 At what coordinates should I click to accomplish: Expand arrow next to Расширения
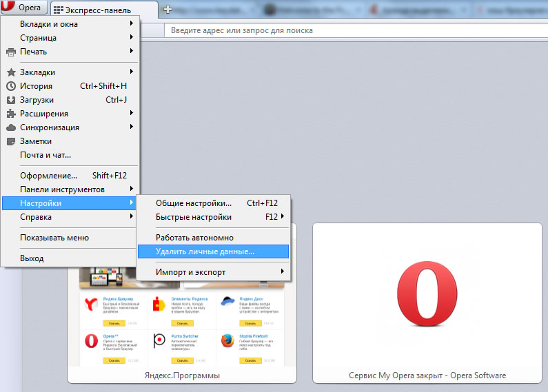point(132,113)
